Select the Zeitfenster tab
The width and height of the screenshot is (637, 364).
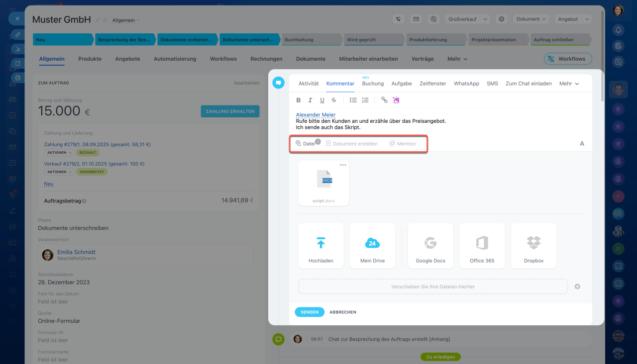point(433,84)
